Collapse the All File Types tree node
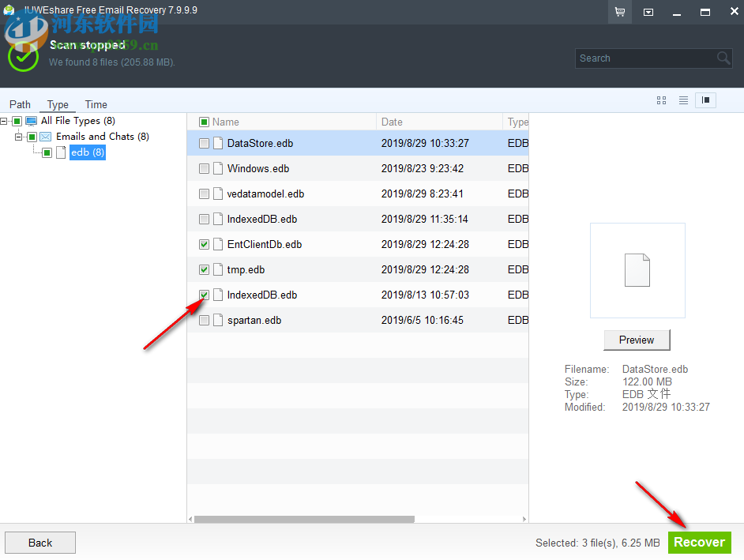This screenshot has width=744, height=560. [x=5, y=120]
